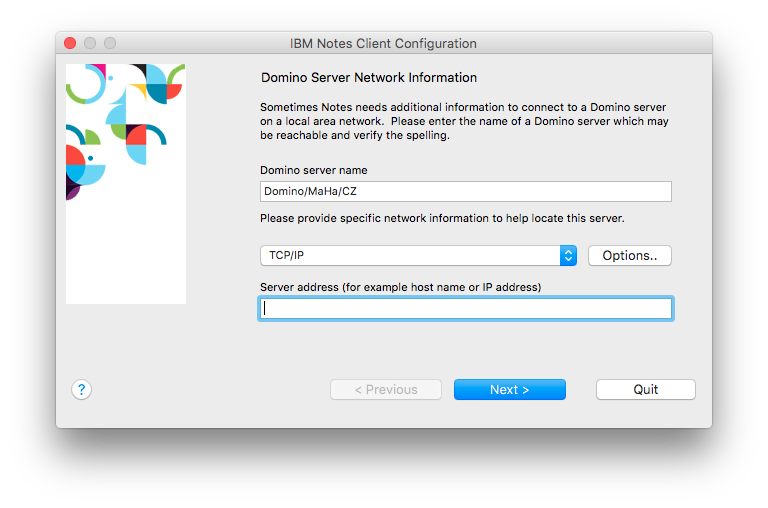Click the Quit button
The width and height of the screenshot is (768, 508).
click(x=646, y=389)
